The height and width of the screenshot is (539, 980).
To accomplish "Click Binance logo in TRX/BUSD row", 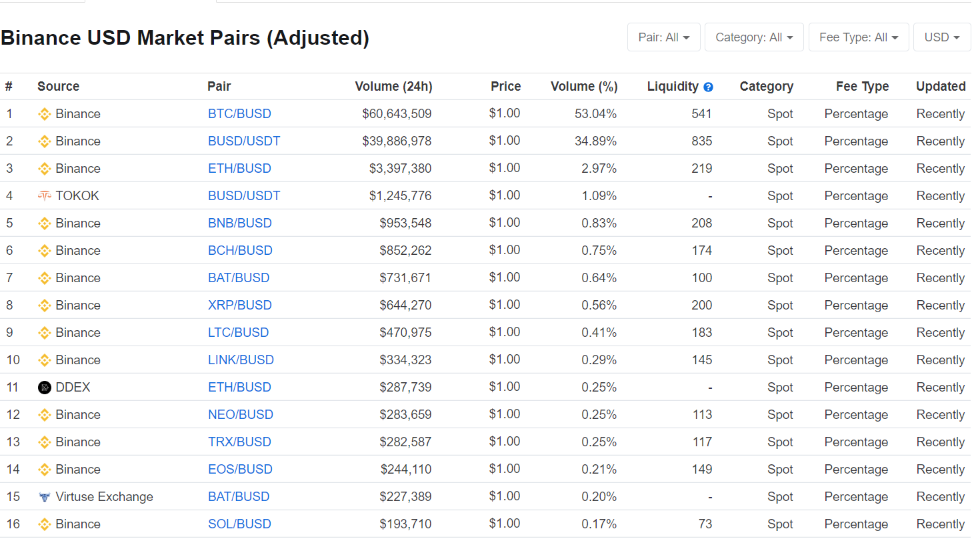I will [x=45, y=442].
